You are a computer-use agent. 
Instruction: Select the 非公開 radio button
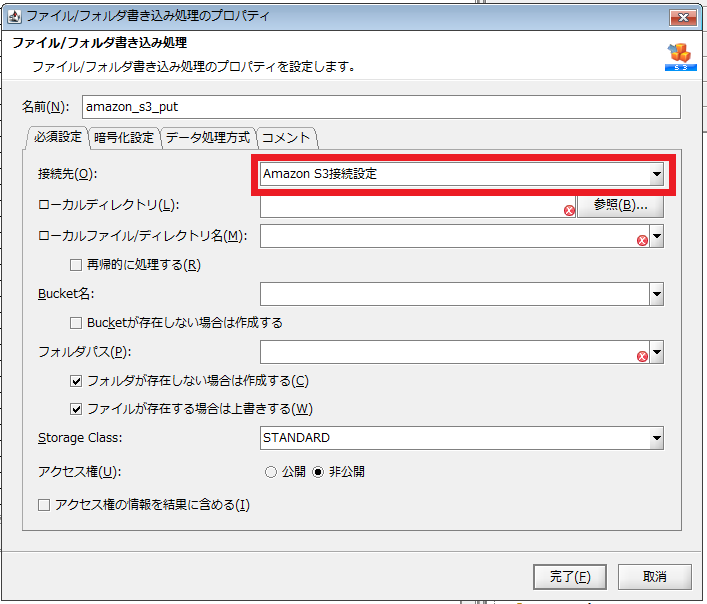(x=318, y=471)
